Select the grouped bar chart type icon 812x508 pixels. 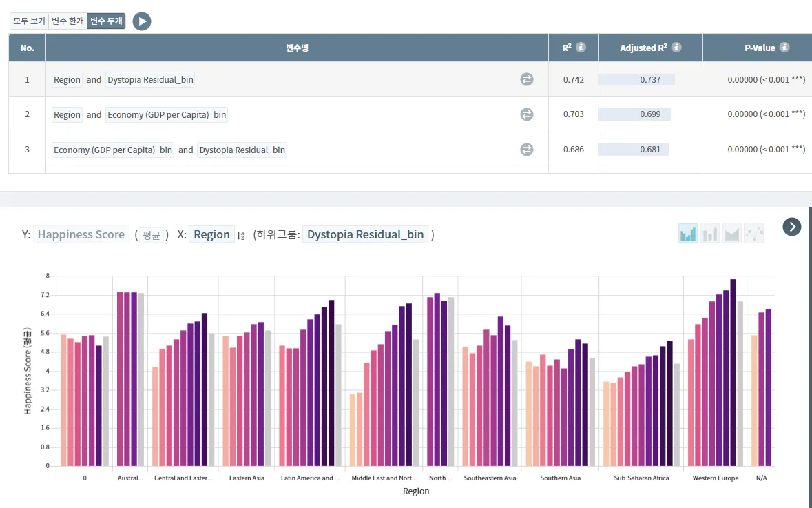tap(688, 233)
